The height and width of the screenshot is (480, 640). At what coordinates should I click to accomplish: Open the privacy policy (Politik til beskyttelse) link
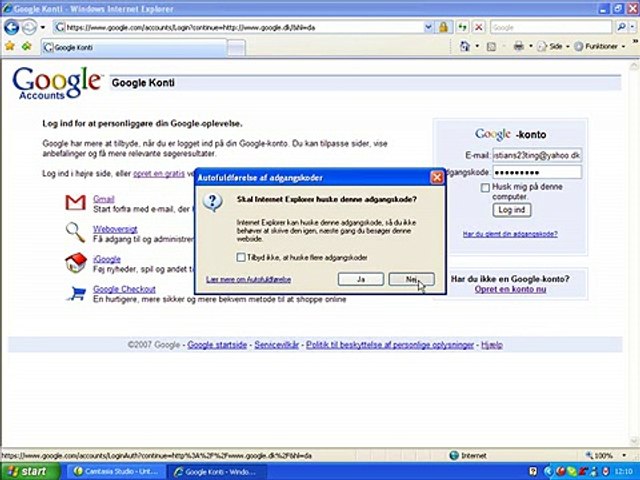390,345
